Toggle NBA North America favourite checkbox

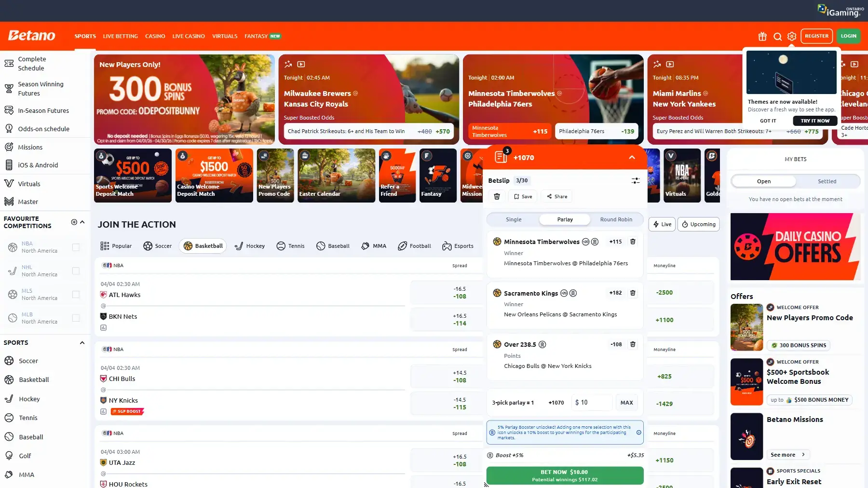click(x=76, y=247)
